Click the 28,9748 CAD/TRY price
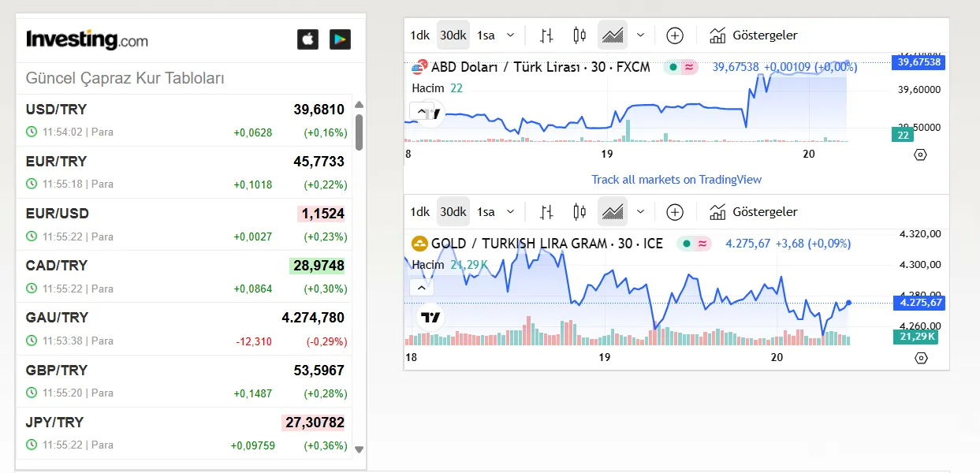The height and width of the screenshot is (473, 980). 317,266
